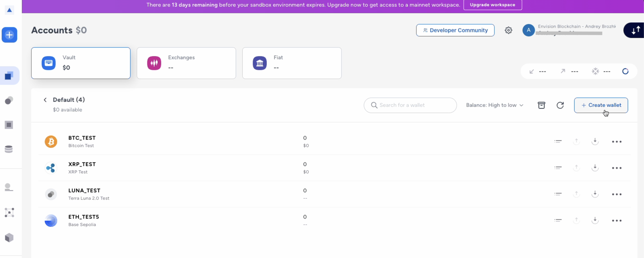Select the Fiat accounts card
The image size is (644, 258).
click(x=292, y=63)
